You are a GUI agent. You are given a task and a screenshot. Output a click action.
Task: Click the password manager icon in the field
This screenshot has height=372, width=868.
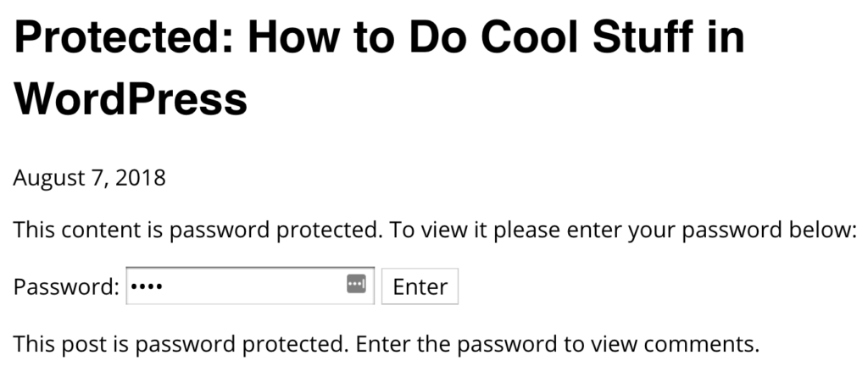pyautogui.click(x=357, y=284)
